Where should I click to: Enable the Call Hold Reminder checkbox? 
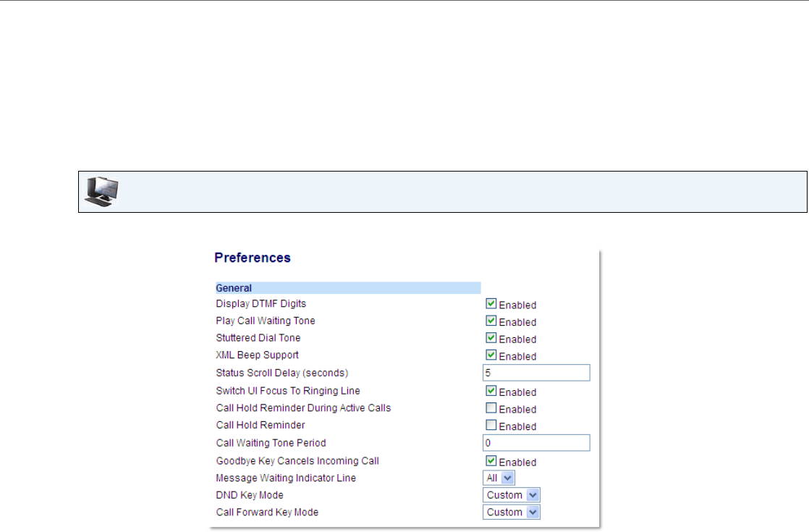[491, 425]
